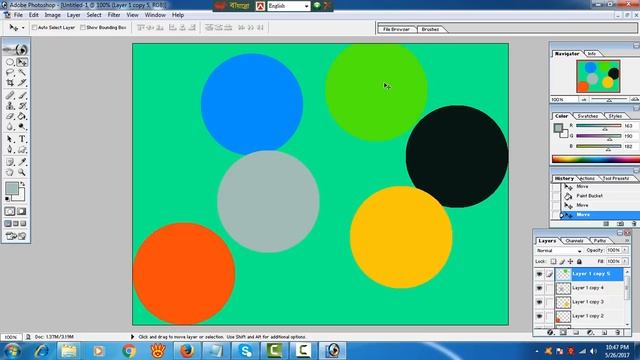Click the create new layer icon
640x360 pixels.
604,333
